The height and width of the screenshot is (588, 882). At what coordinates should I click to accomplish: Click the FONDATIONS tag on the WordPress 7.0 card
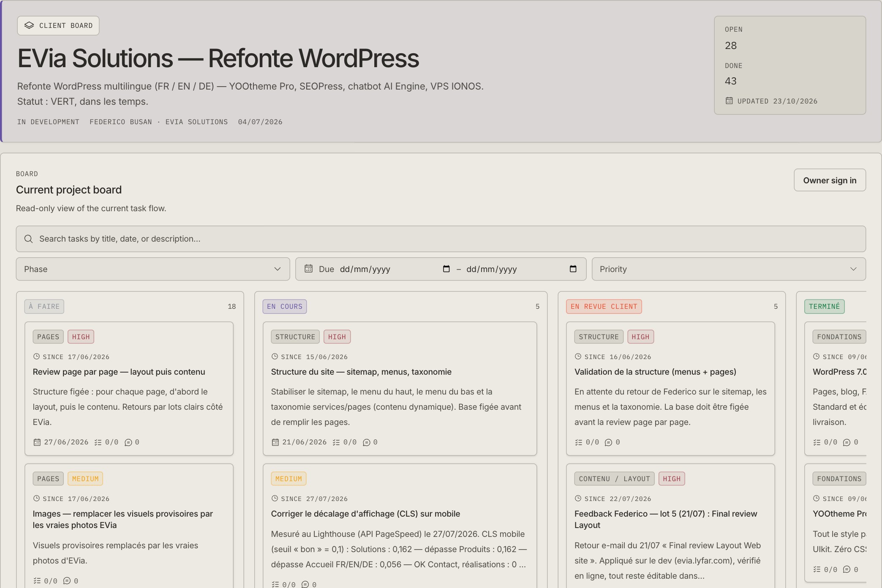click(x=839, y=337)
